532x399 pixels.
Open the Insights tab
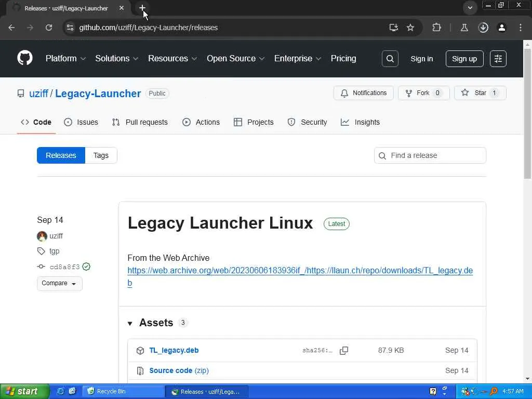(361, 122)
